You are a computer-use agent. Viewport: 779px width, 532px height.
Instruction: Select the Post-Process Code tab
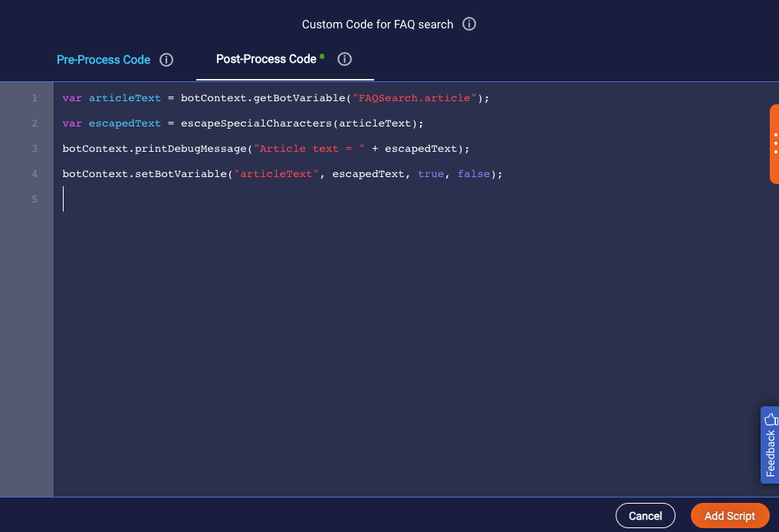coord(266,59)
